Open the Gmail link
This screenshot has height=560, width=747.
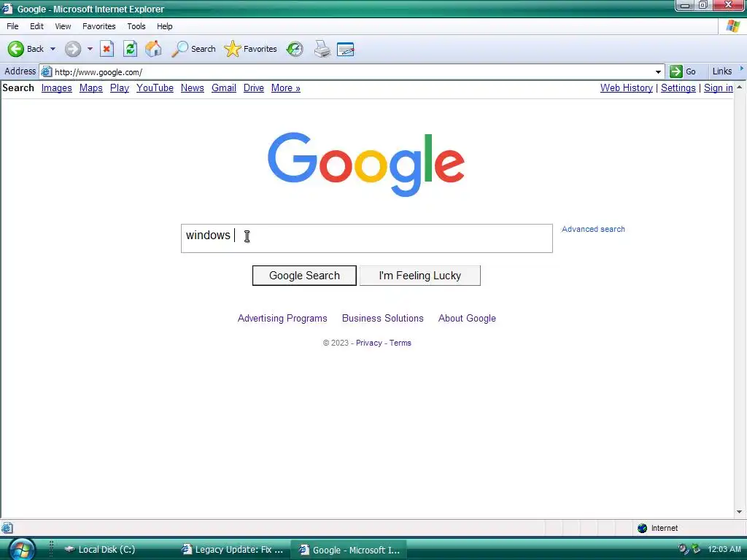point(224,88)
